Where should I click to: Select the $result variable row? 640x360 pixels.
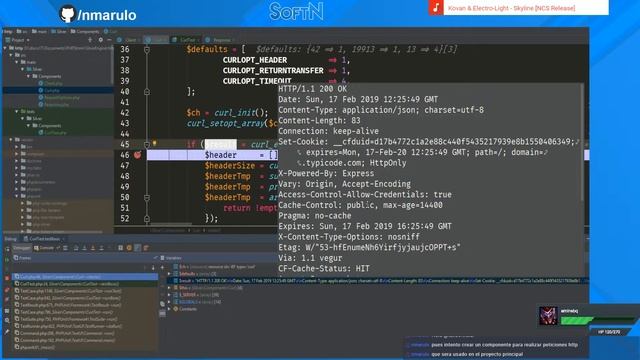click(x=378, y=281)
